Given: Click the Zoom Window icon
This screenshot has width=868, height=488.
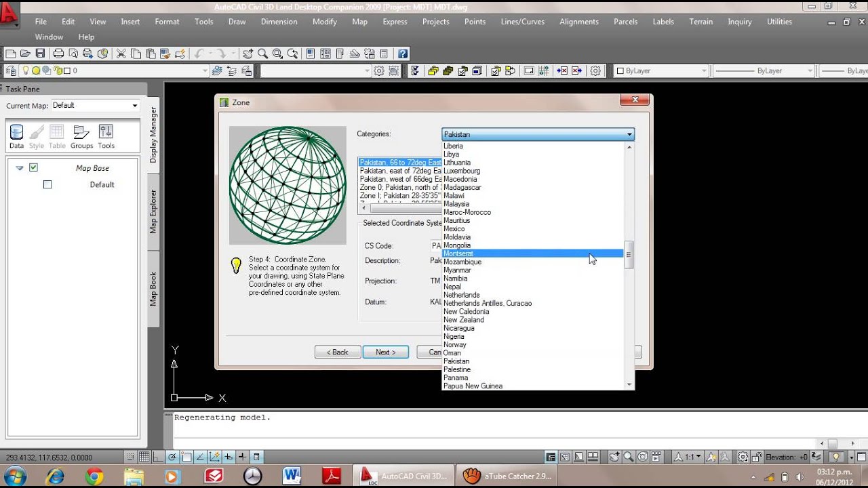Looking at the screenshot, I should click(277, 54).
